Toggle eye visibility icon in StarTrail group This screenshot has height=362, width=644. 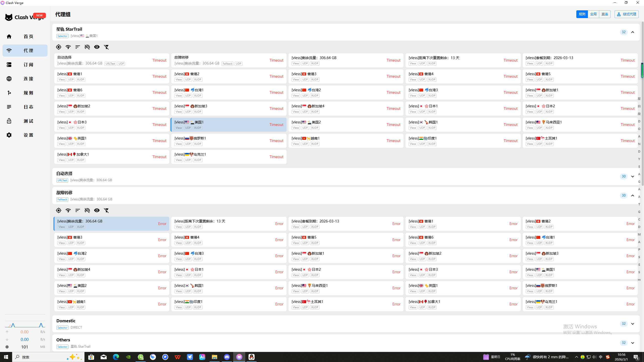tap(97, 47)
